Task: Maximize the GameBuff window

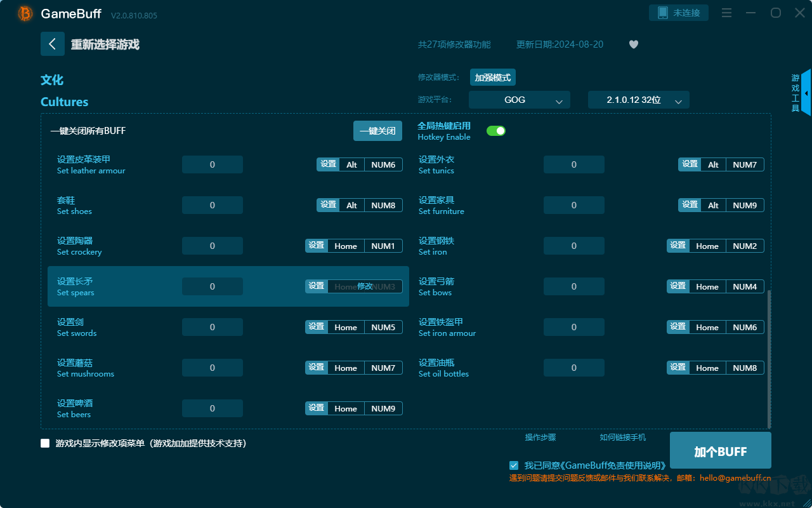Action: pyautogui.click(x=775, y=13)
